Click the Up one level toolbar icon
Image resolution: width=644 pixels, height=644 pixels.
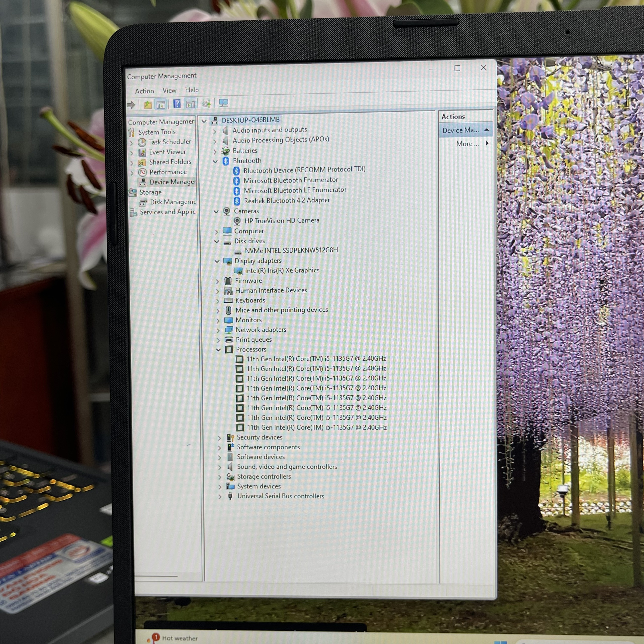point(147,105)
